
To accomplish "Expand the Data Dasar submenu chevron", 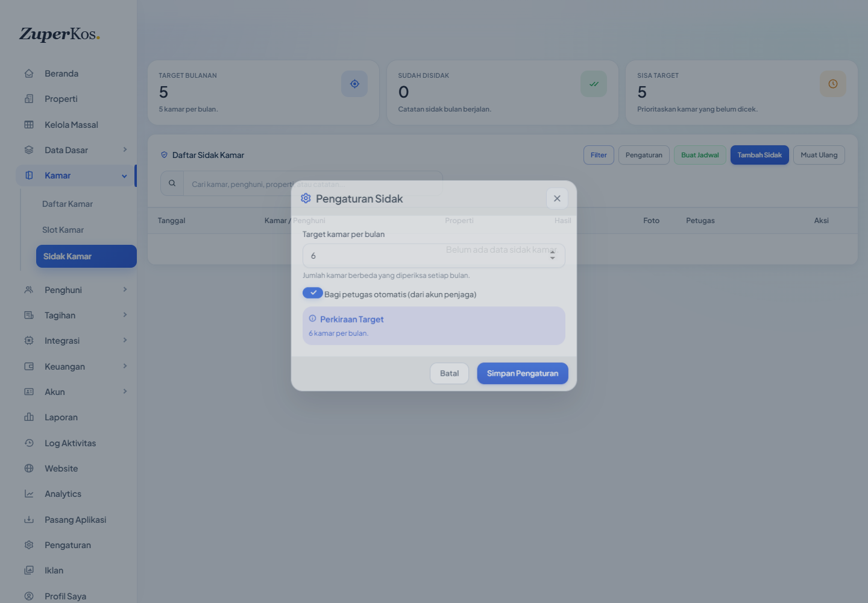I will [125, 150].
